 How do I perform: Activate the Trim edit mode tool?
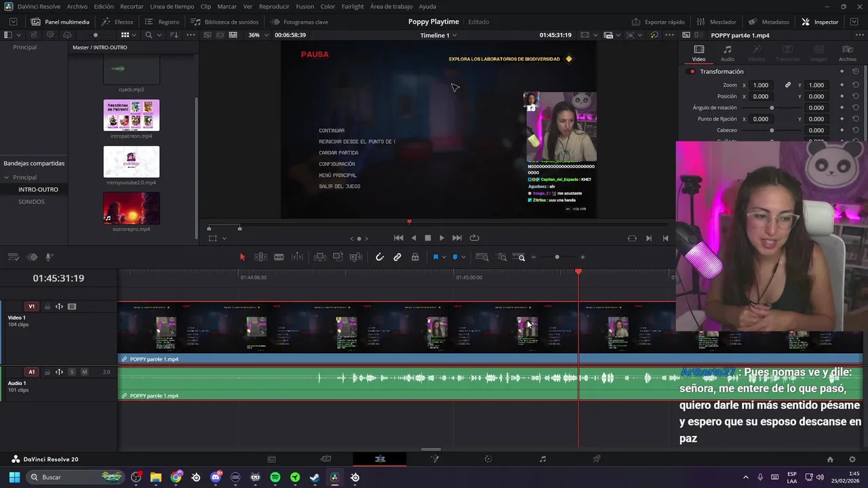pyautogui.click(x=260, y=257)
